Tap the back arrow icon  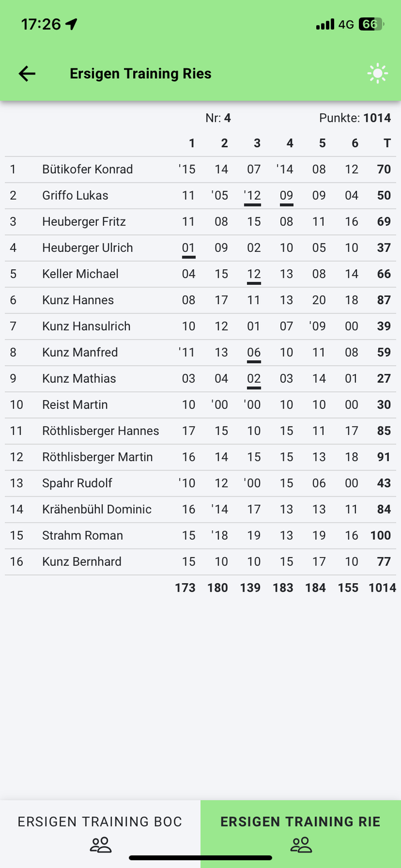27,73
